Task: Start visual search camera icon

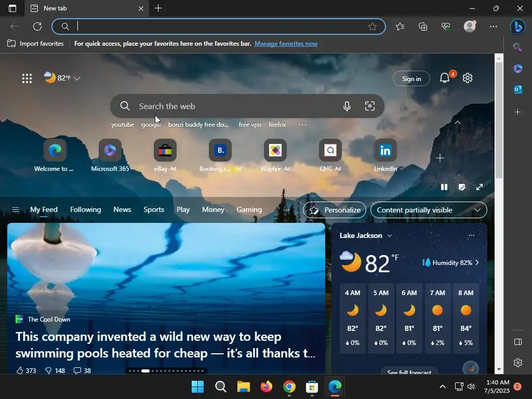Action: [x=369, y=106]
